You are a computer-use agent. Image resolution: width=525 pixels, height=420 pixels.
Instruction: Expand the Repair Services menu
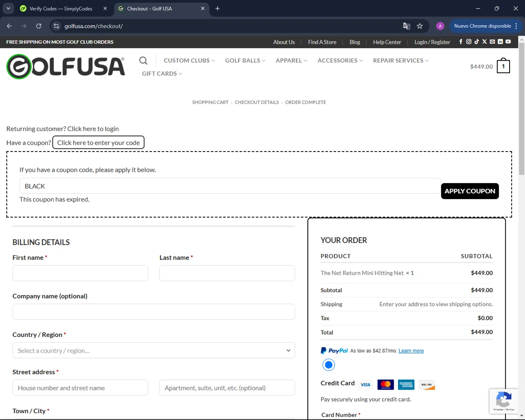tap(401, 61)
